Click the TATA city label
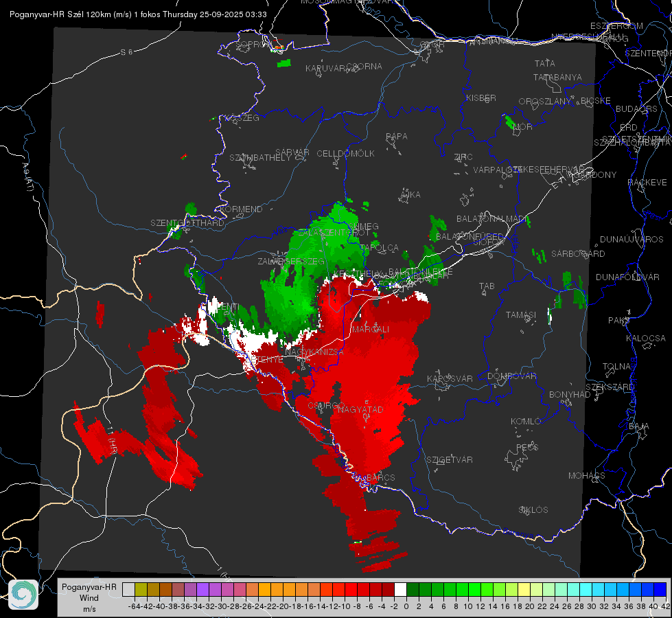The height and width of the screenshot is (618, 672). click(545, 63)
